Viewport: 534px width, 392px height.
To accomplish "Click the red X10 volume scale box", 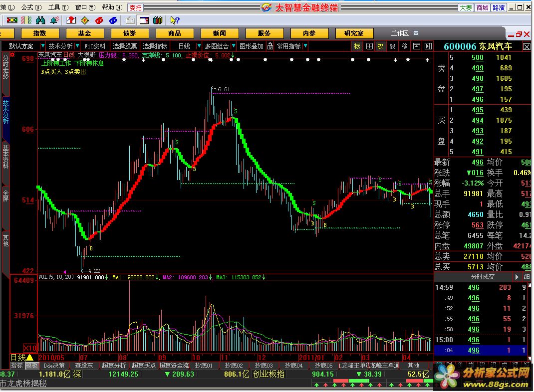I will coord(29,348).
